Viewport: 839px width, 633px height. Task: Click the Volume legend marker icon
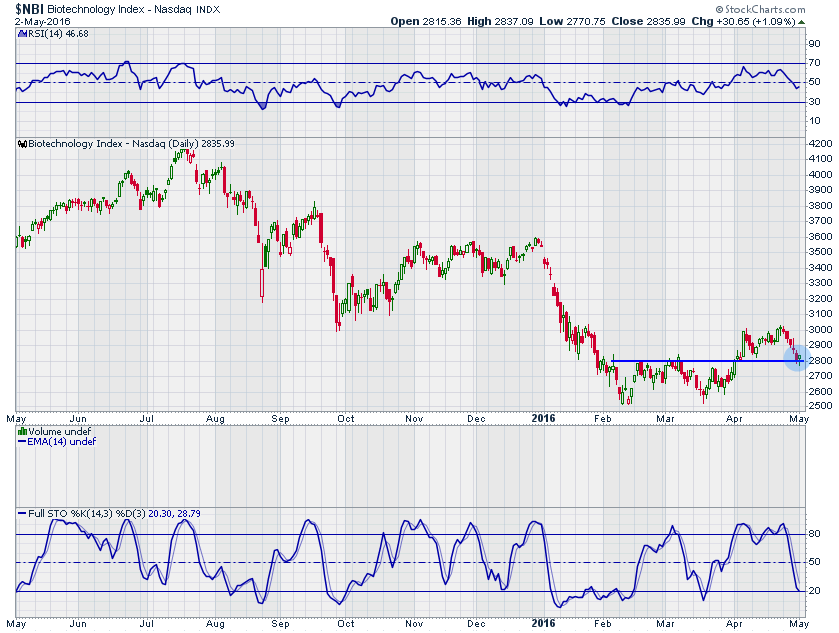pos(21,431)
